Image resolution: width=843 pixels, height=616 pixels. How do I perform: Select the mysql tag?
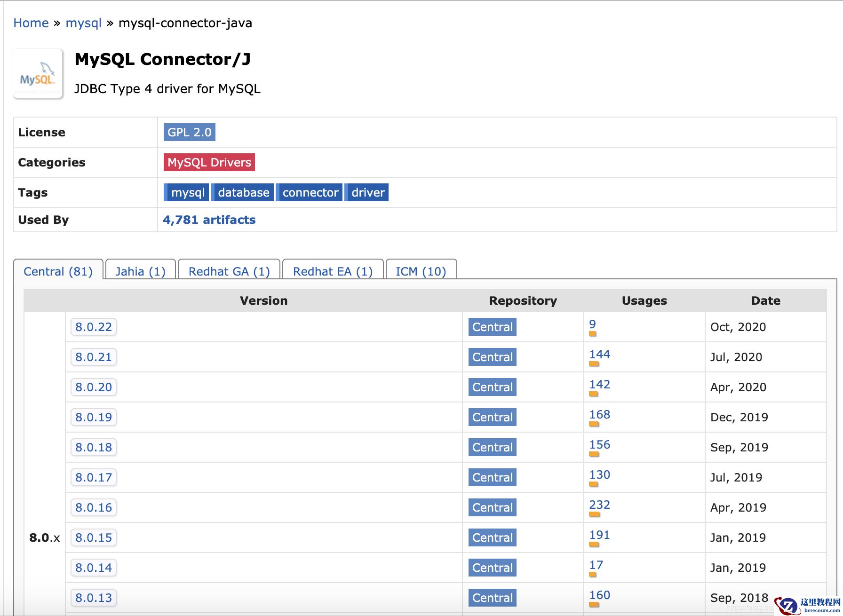pyautogui.click(x=186, y=192)
